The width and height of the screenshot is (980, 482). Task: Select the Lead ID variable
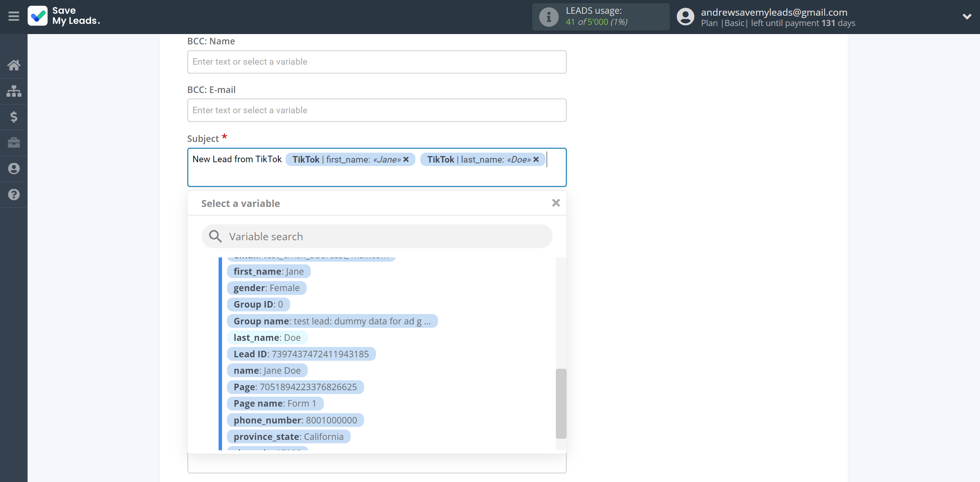301,354
